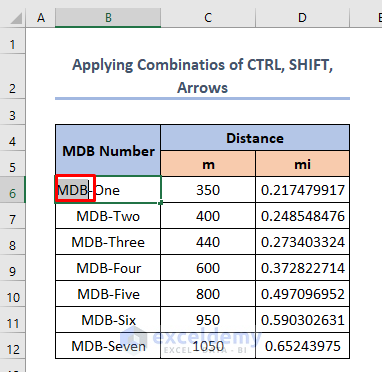Click the 'MDB-Four' cell
The width and height of the screenshot is (382, 372).
click(108, 268)
